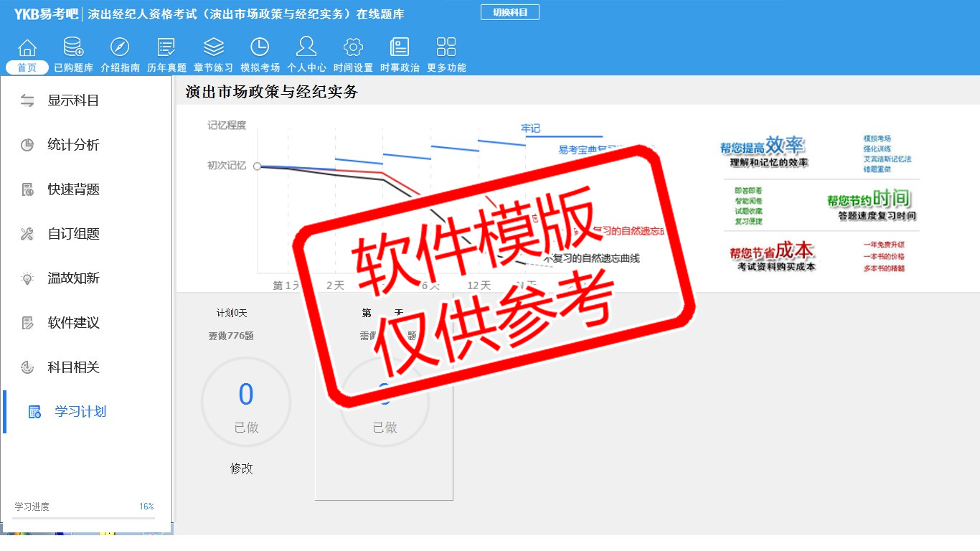Screen dimensions: 980x551
Task: Open the 时间设置 gear icon
Action: click(353, 47)
